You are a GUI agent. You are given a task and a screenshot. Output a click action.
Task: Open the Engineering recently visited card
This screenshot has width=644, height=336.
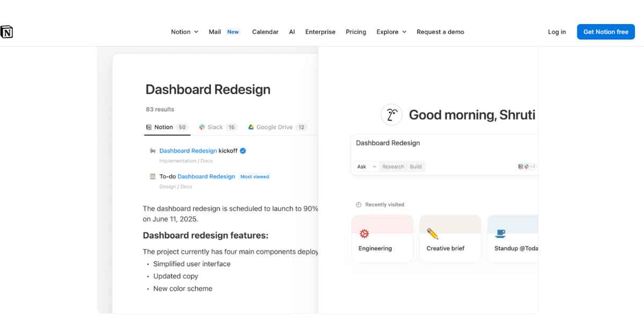[382, 238]
